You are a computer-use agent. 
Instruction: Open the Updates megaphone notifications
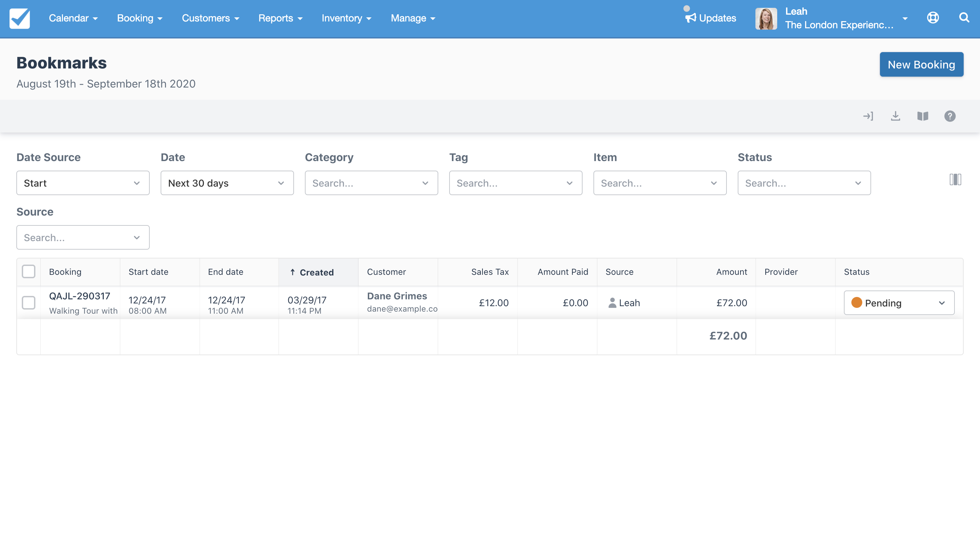coord(710,18)
